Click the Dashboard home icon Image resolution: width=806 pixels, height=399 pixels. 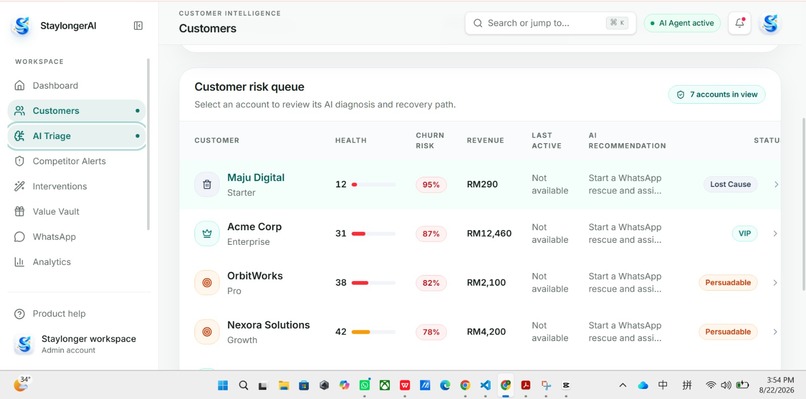pos(20,85)
